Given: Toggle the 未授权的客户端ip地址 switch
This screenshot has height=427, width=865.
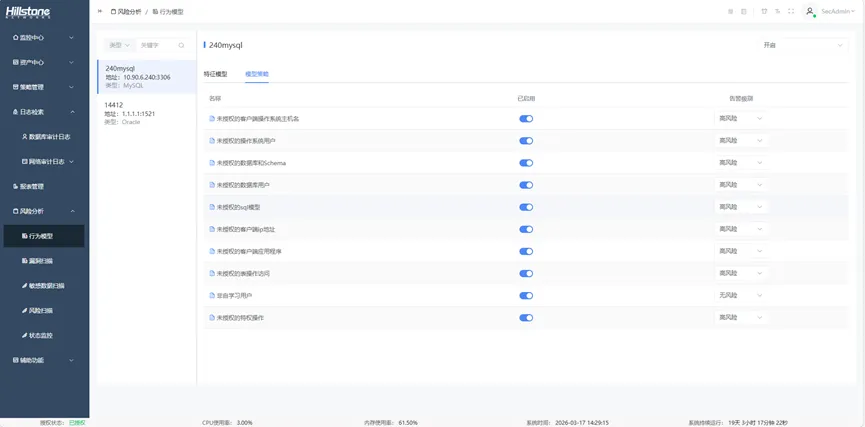Looking at the screenshot, I should [x=526, y=229].
